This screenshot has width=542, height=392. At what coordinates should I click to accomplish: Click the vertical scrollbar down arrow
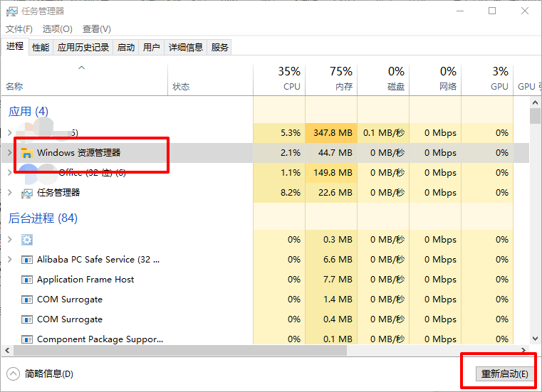[x=535, y=339]
